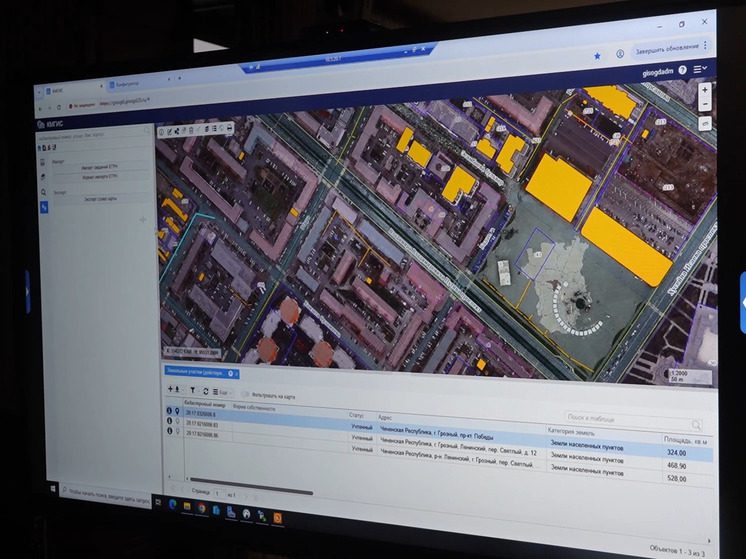Click the filter funnel icon above table
Viewport: 746px width, 559px height.
click(x=194, y=390)
